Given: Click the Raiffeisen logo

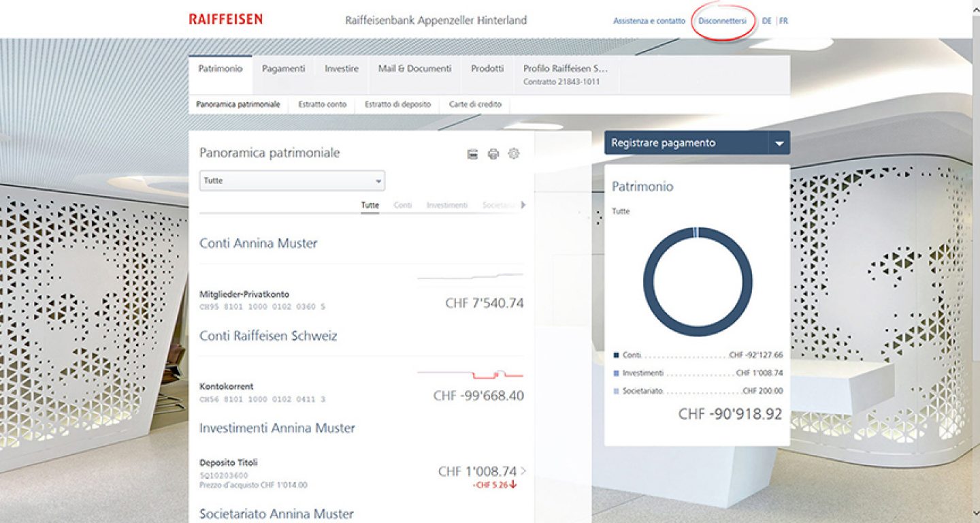Looking at the screenshot, I should pos(225,20).
